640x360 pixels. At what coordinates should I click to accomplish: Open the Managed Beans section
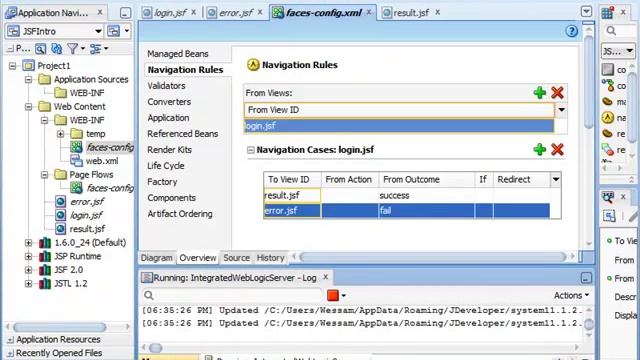coord(178,54)
